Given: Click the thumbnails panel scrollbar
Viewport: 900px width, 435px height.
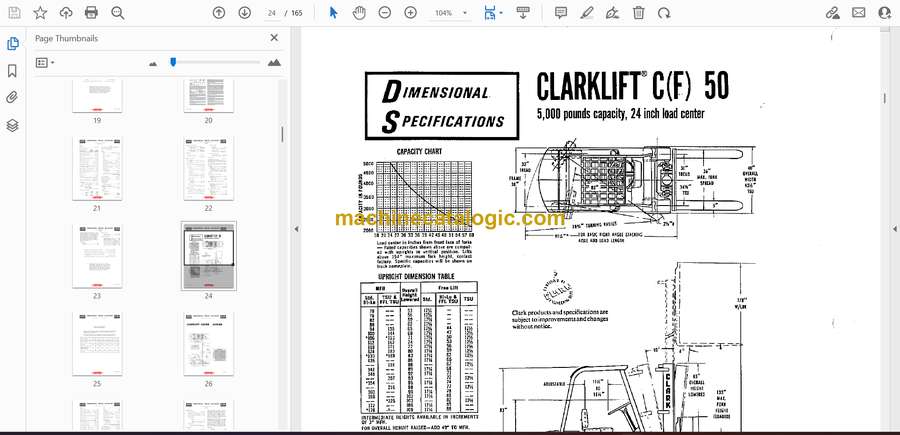Looking at the screenshot, I should pyautogui.click(x=282, y=133).
